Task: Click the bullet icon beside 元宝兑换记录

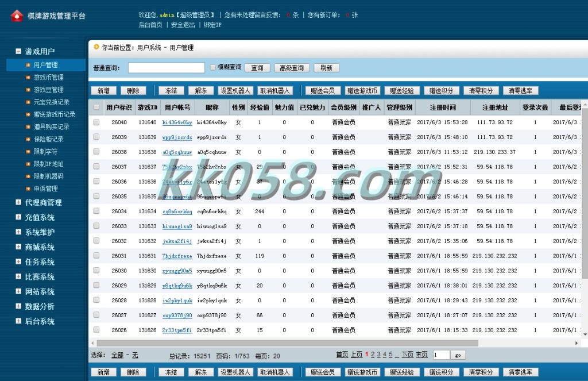Action: [28, 102]
